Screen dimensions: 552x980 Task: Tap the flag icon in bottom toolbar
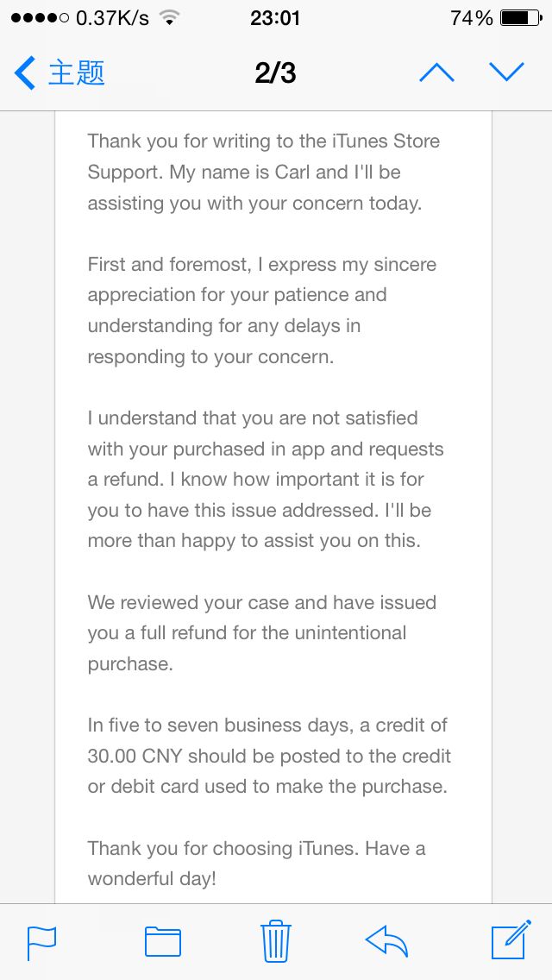pos(42,943)
